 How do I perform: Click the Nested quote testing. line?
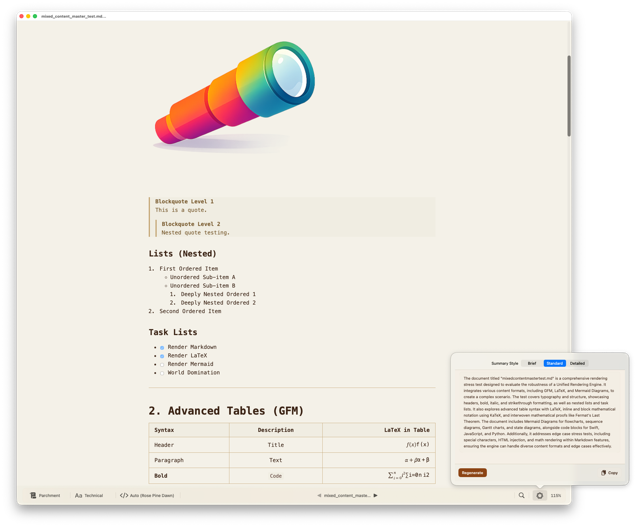196,232
